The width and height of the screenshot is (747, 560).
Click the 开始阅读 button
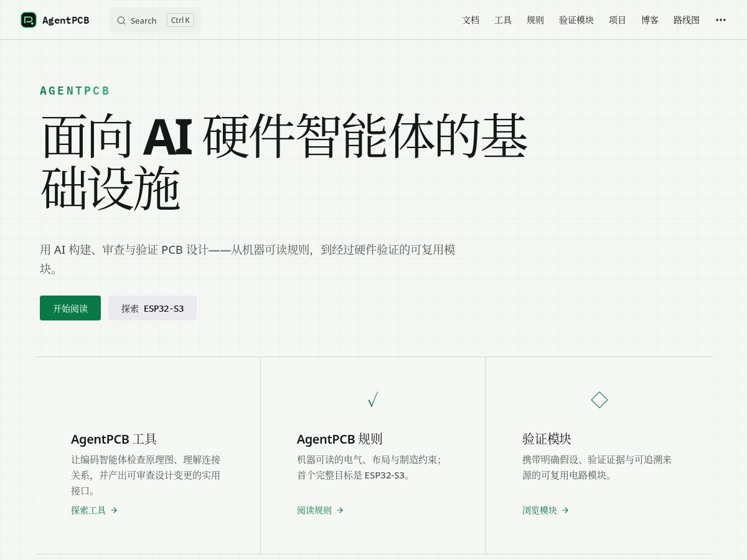pyautogui.click(x=70, y=308)
